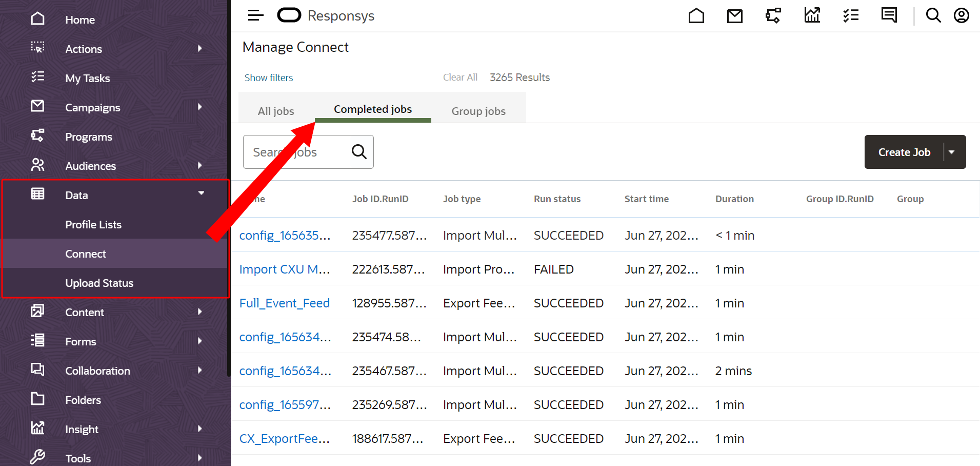Sort by the Start time column header
This screenshot has height=466, width=980.
pyautogui.click(x=647, y=199)
